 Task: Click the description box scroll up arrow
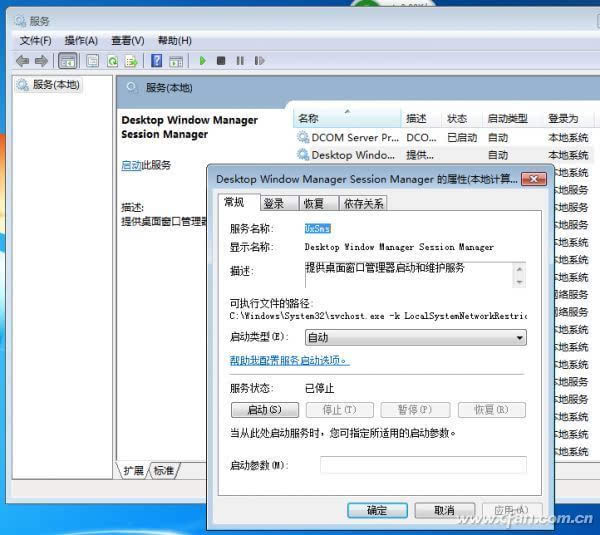pos(519,269)
